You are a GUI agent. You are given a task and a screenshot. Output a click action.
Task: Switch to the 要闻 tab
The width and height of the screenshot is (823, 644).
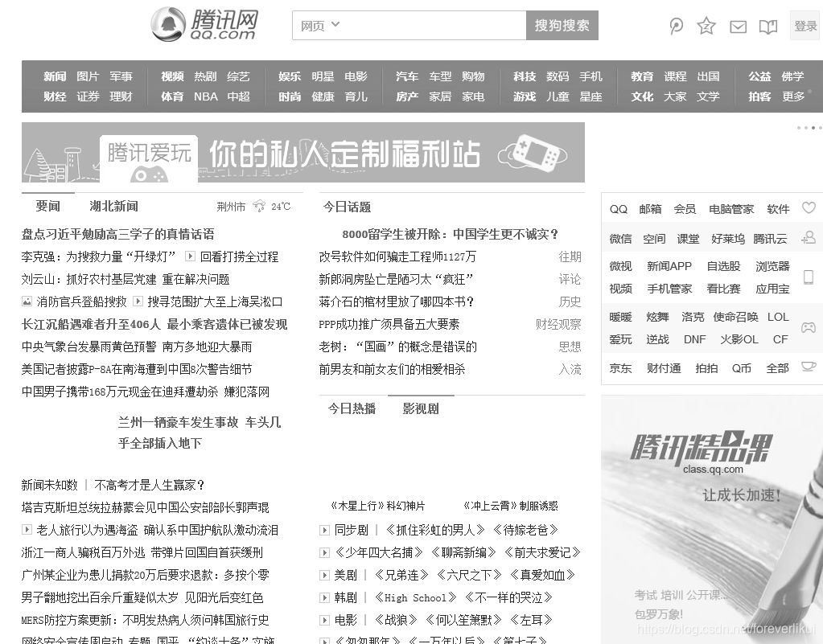[x=47, y=206]
